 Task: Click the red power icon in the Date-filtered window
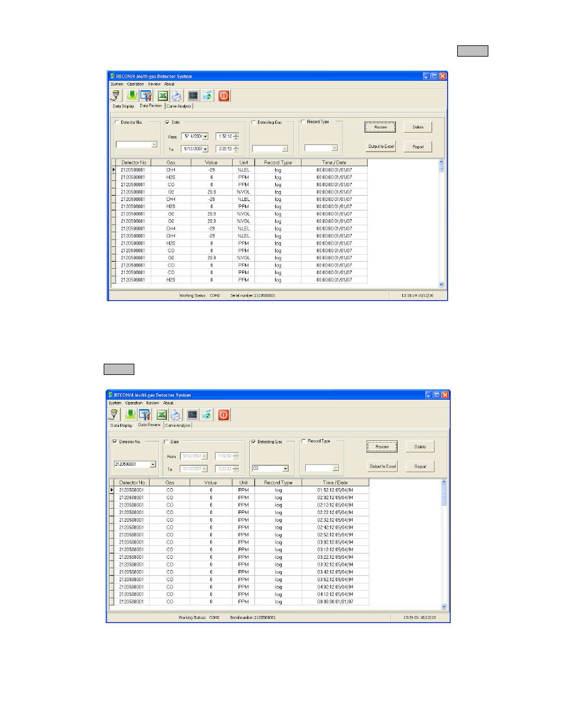(x=224, y=95)
